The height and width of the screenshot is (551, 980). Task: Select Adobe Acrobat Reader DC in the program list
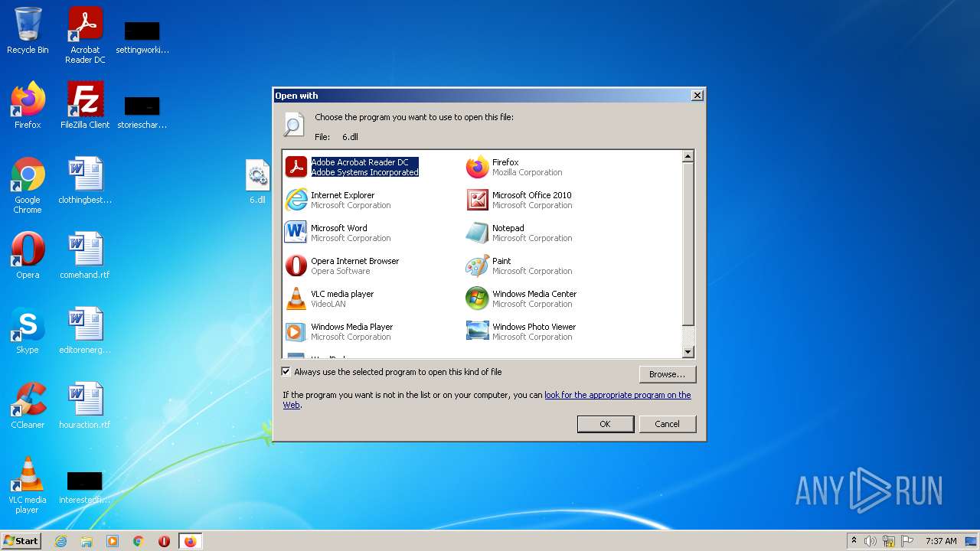click(x=352, y=167)
